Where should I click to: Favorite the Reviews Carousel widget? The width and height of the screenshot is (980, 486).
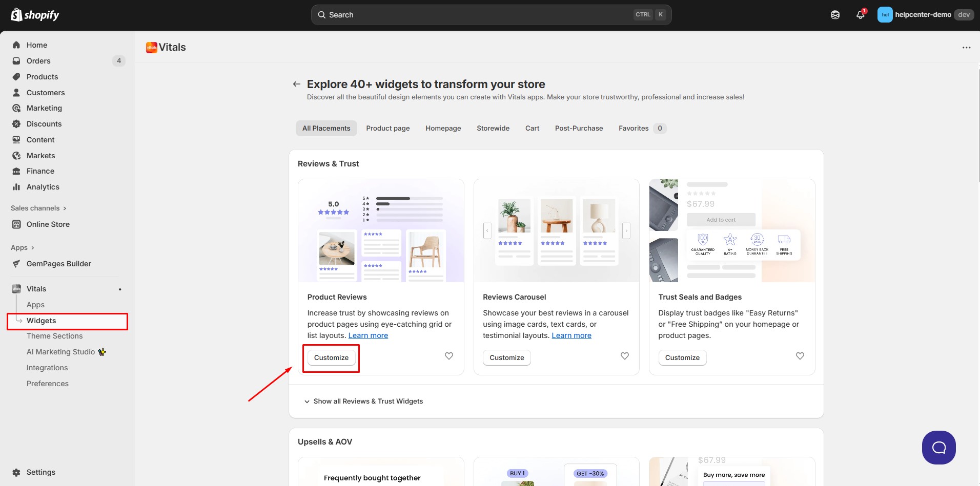click(624, 356)
